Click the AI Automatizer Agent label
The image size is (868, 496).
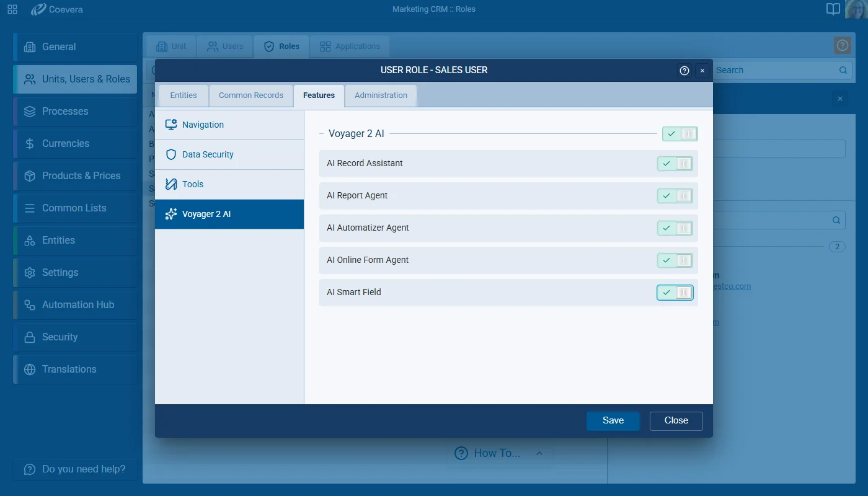click(368, 228)
